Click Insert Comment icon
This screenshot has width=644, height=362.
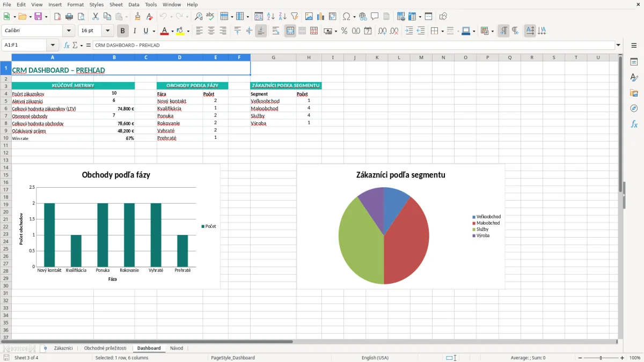[x=375, y=17]
